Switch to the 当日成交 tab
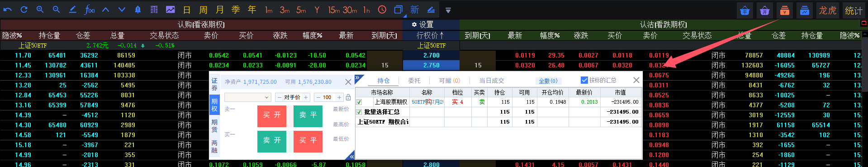The width and height of the screenshot is (868, 167). point(492,81)
